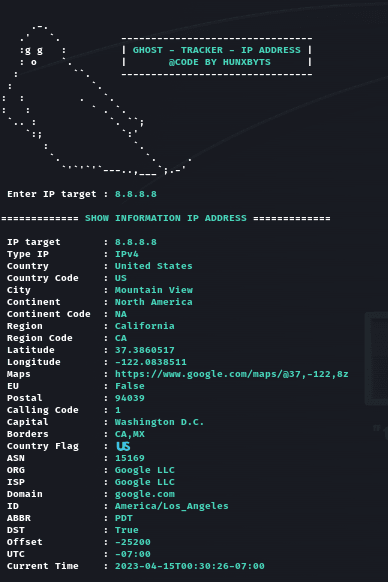
Task: Select the Washington D.C. capital value
Action: click(159, 422)
